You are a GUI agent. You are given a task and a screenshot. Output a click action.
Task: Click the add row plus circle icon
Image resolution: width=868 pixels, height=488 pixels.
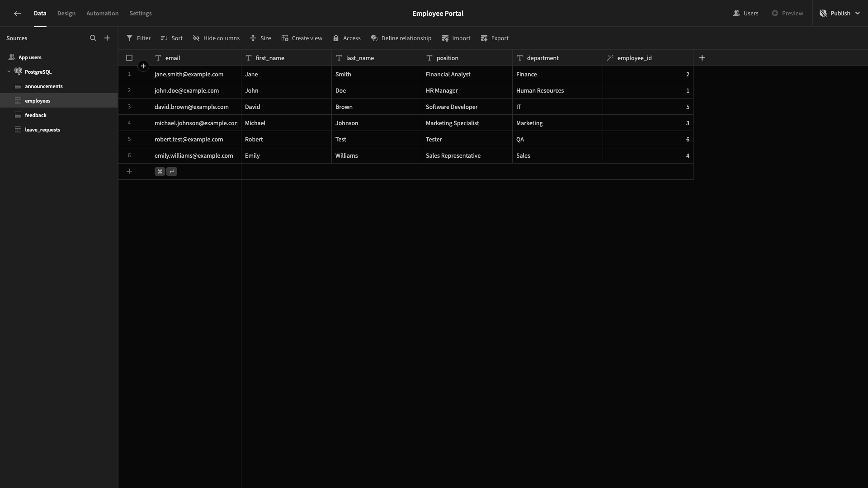tap(143, 66)
